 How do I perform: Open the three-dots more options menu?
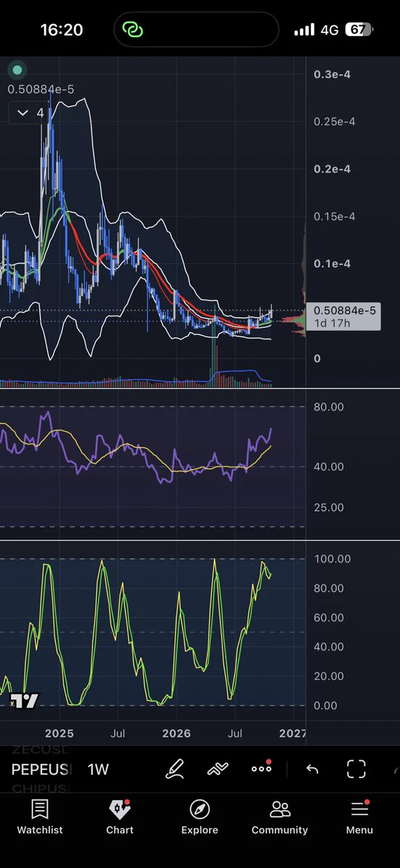click(261, 768)
